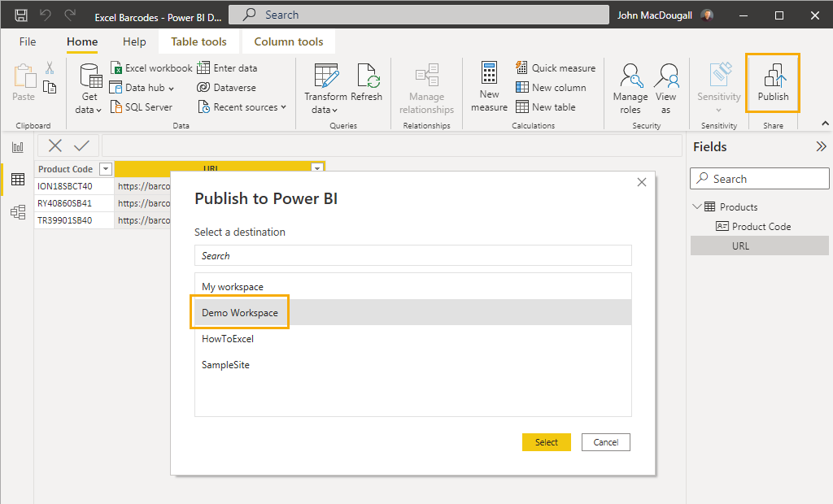Expand Recent sources list
The image size is (833, 504).
242,106
